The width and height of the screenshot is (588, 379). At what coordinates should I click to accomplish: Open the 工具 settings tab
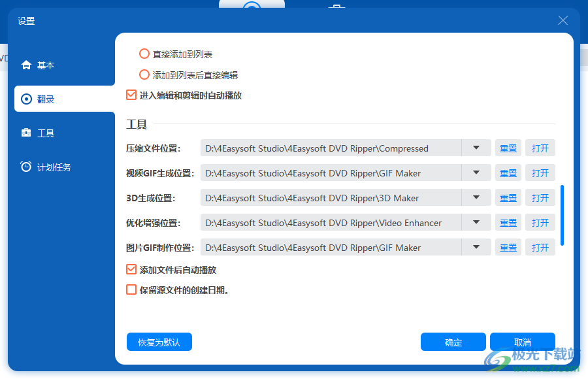tap(65, 133)
